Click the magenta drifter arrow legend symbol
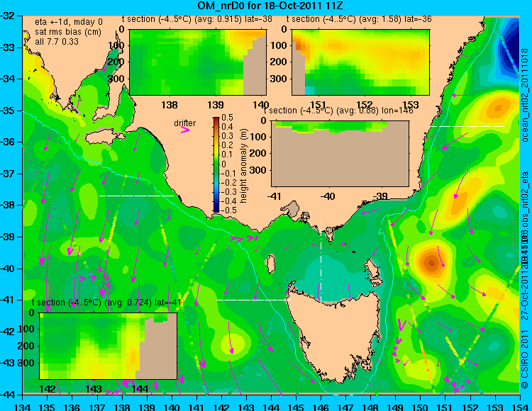The width and height of the screenshot is (532, 411). tap(185, 130)
